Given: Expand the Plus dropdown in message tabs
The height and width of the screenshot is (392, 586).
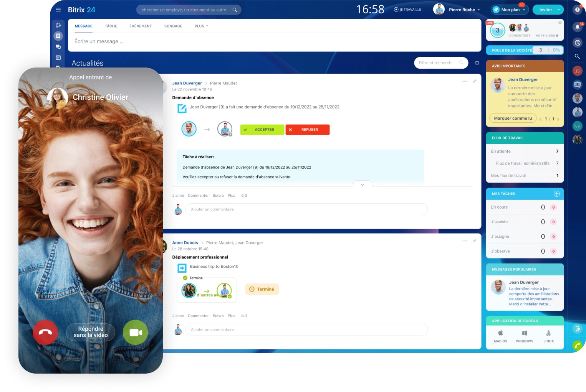Looking at the screenshot, I should click(x=201, y=26).
